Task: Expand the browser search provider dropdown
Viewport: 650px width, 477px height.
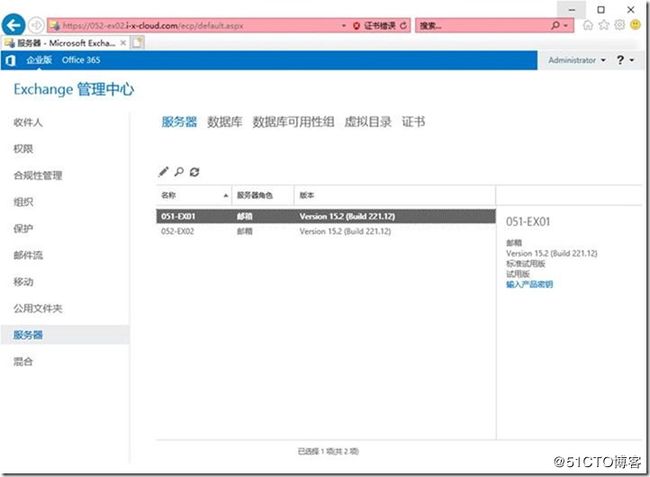Action: (566, 26)
